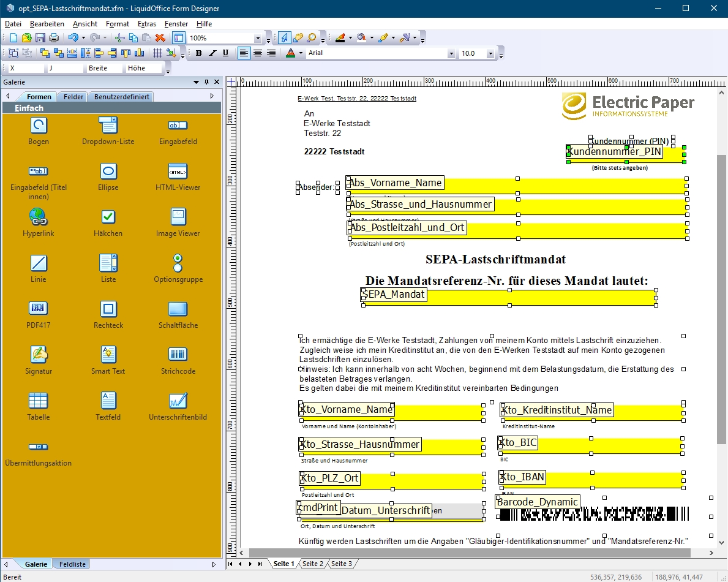
Task: Open the Galerie panel options arrow
Action: point(196,82)
